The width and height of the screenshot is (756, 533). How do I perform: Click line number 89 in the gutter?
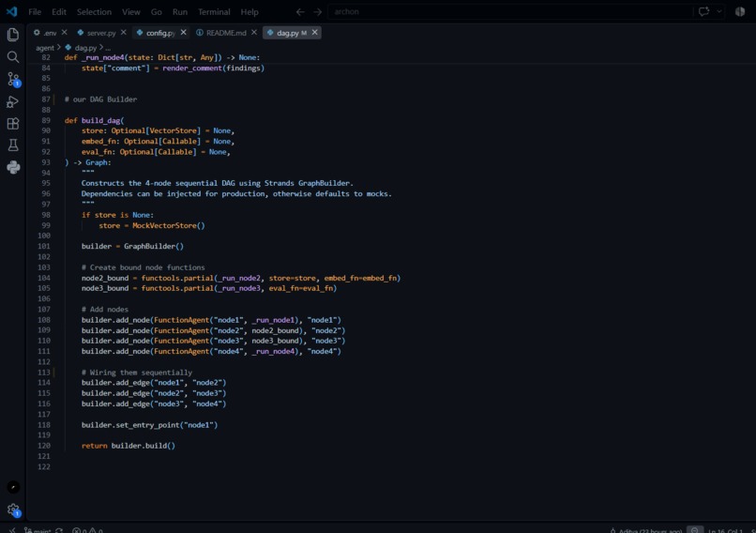[46, 120]
